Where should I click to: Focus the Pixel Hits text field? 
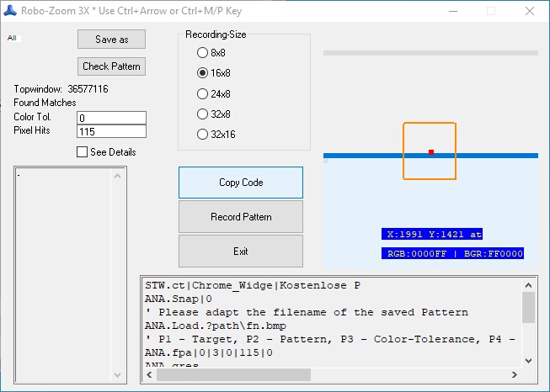point(111,131)
